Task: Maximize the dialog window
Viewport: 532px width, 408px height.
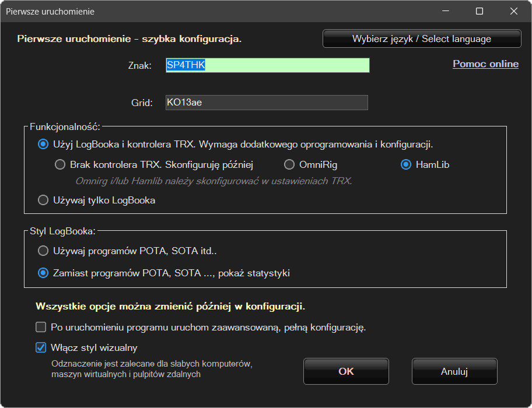Action: tap(479, 12)
